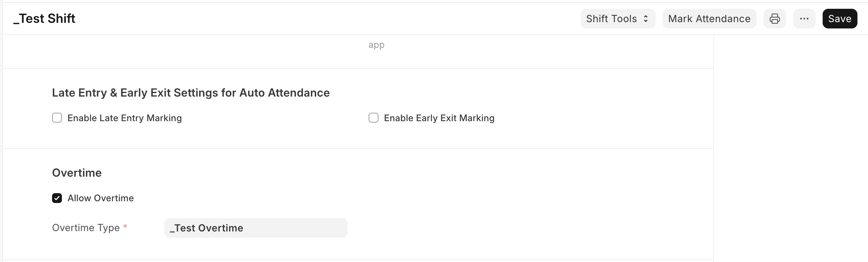Image resolution: width=868 pixels, height=262 pixels.
Task: Enable Early Exit Marking checkbox
Action: tap(374, 118)
